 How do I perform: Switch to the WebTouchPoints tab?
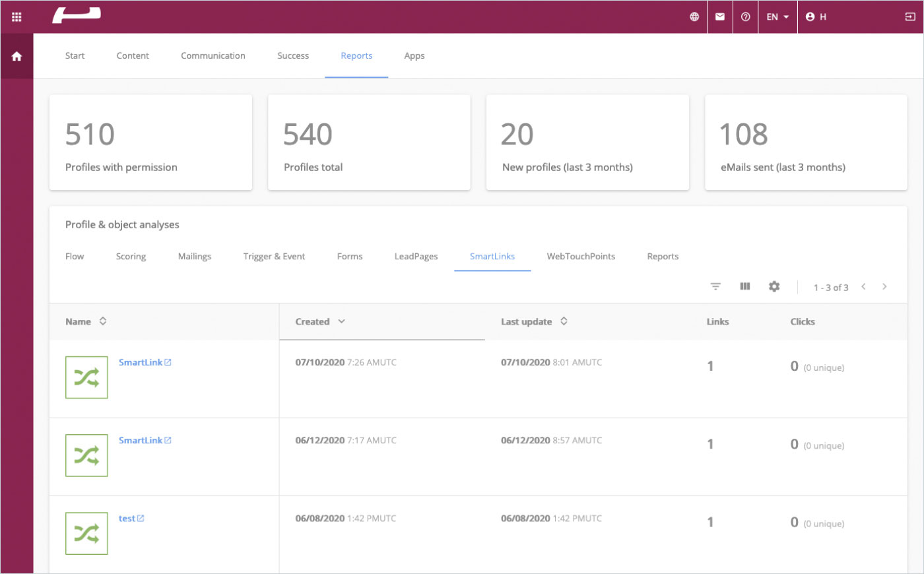point(581,257)
